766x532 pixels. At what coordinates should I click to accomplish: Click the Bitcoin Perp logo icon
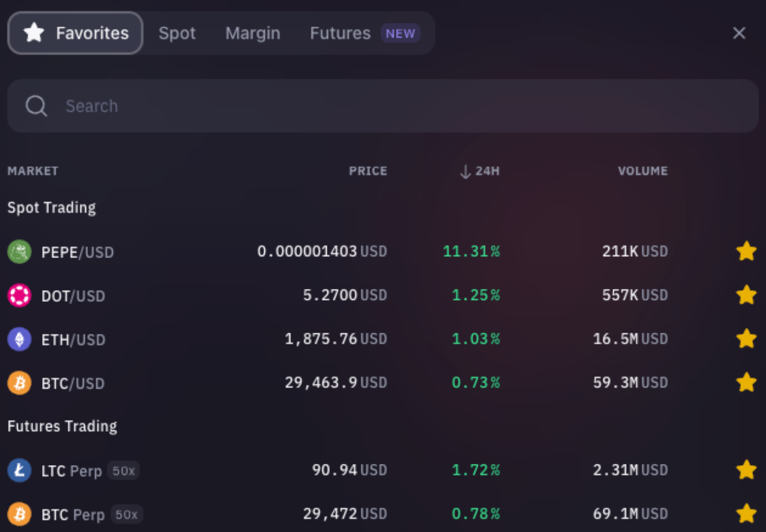coord(19,514)
